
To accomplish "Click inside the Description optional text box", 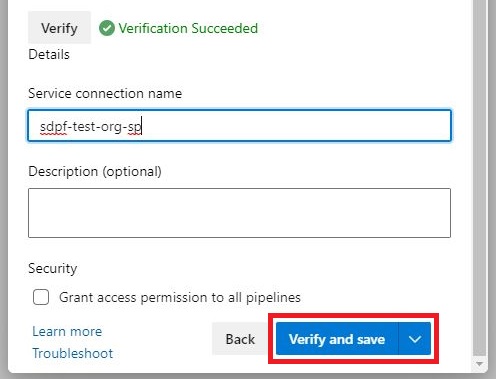I will coord(239,213).
